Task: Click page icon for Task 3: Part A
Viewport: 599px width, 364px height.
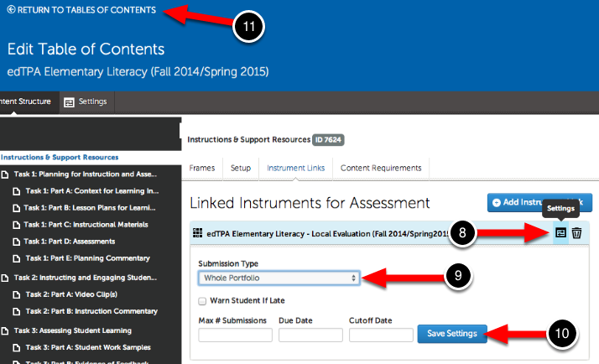Action: click(17, 348)
